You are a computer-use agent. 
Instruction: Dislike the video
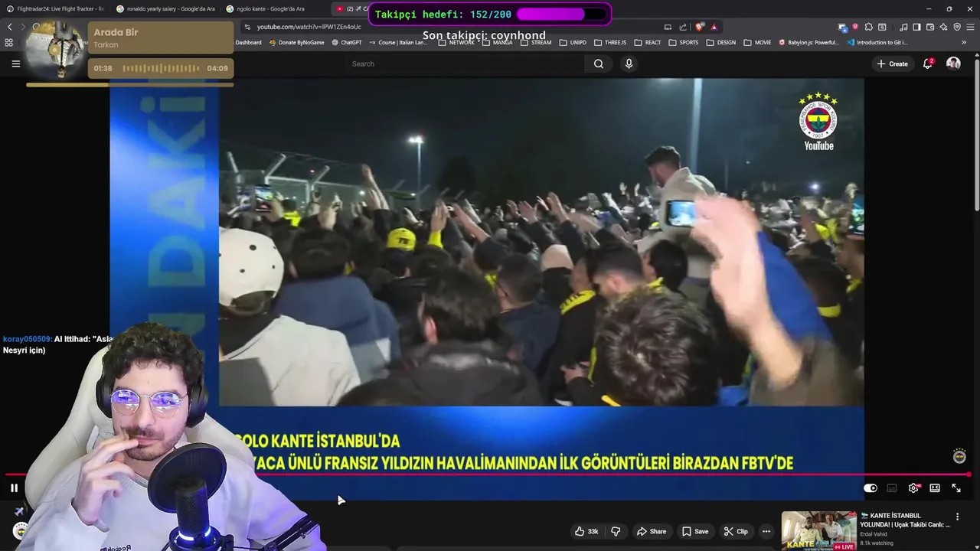[x=616, y=531]
